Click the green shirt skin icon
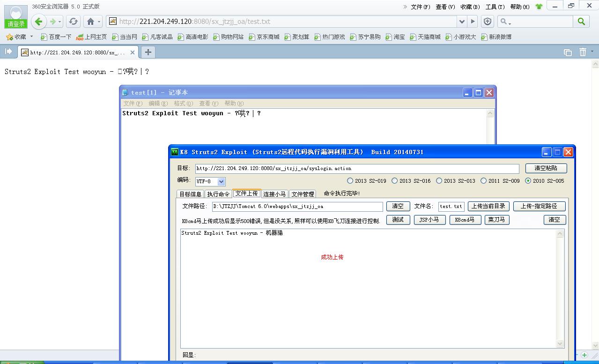The image size is (599, 364). [539, 7]
